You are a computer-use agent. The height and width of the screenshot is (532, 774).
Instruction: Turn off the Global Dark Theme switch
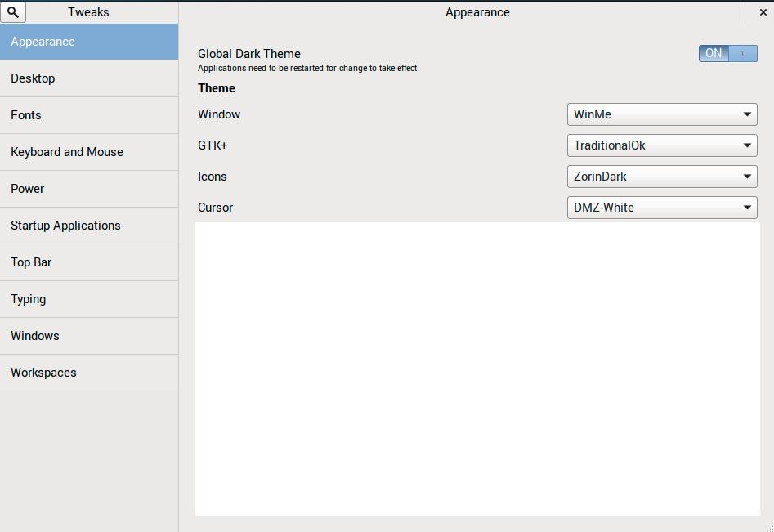coord(727,53)
